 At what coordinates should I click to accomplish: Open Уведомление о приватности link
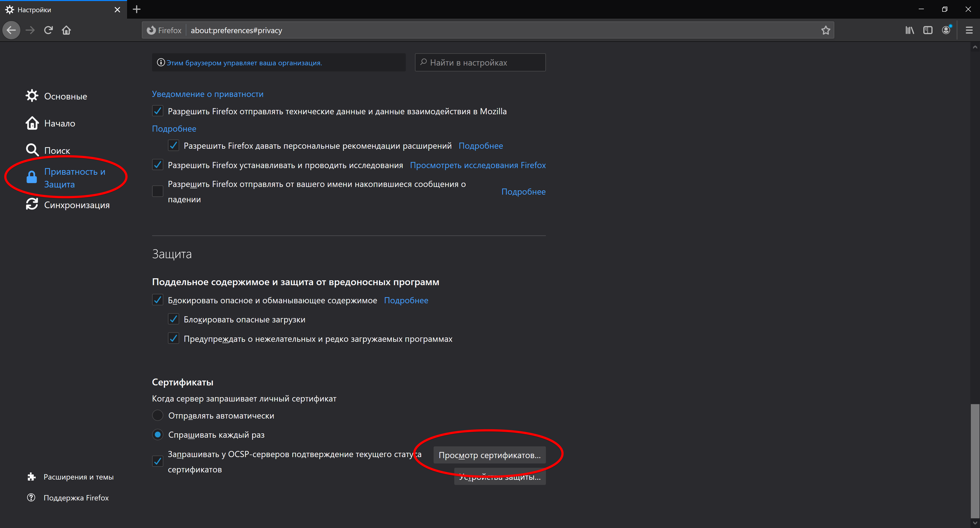[x=208, y=94]
